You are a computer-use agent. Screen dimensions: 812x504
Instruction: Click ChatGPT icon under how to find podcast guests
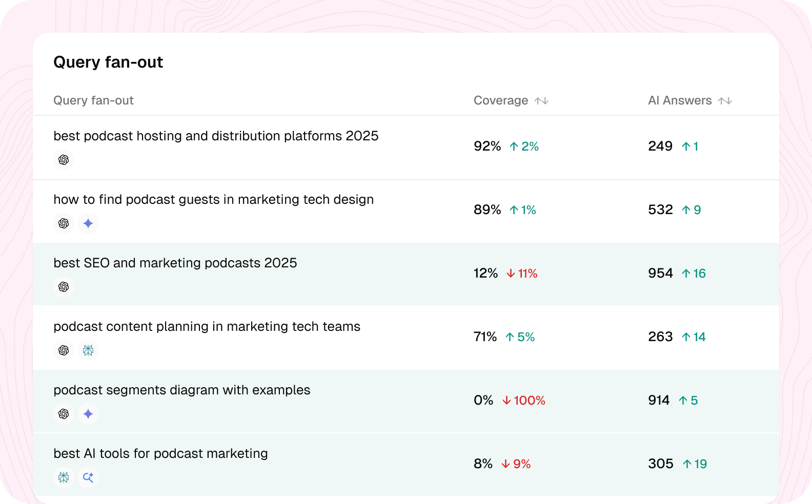[64, 223]
